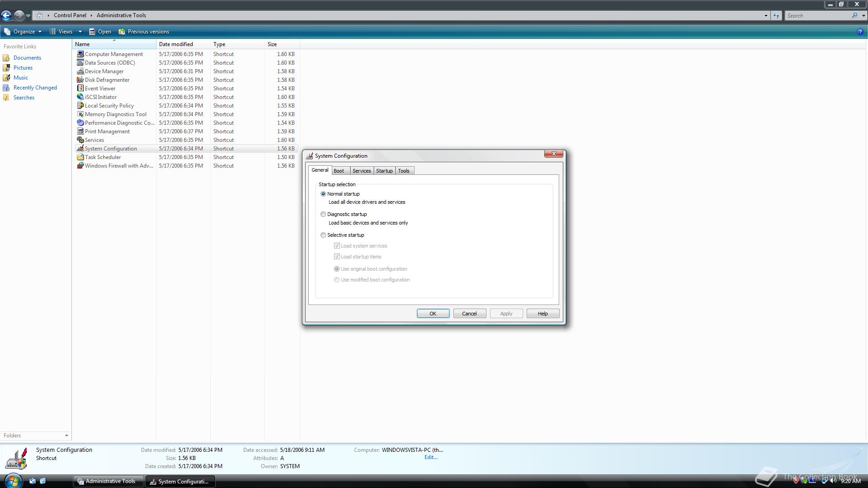Screen dimensions: 868x488
Task: Switch to the Startup tab
Action: pos(384,171)
